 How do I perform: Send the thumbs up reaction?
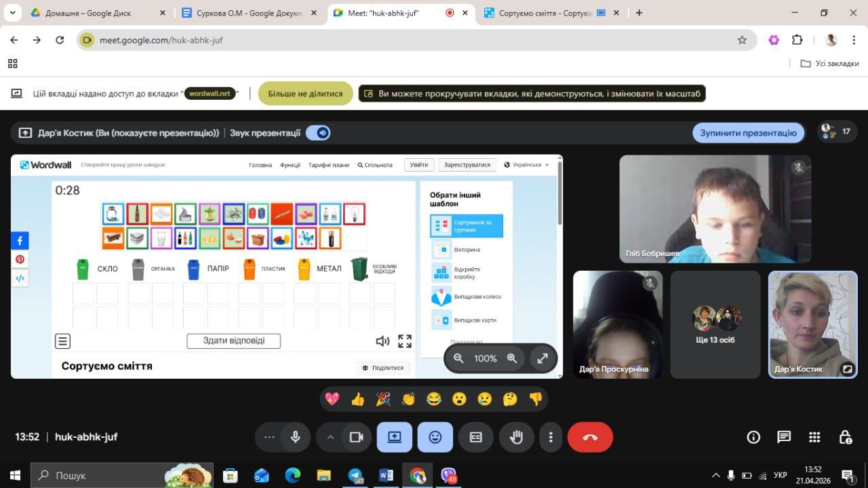coord(357,399)
